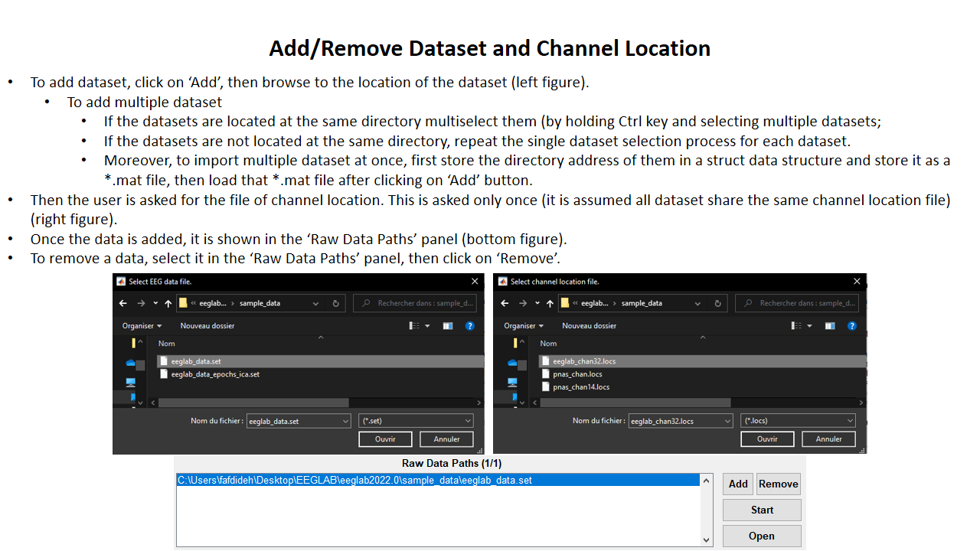Select OneDrive icon in EEG data dialog sidebar

tap(130, 363)
